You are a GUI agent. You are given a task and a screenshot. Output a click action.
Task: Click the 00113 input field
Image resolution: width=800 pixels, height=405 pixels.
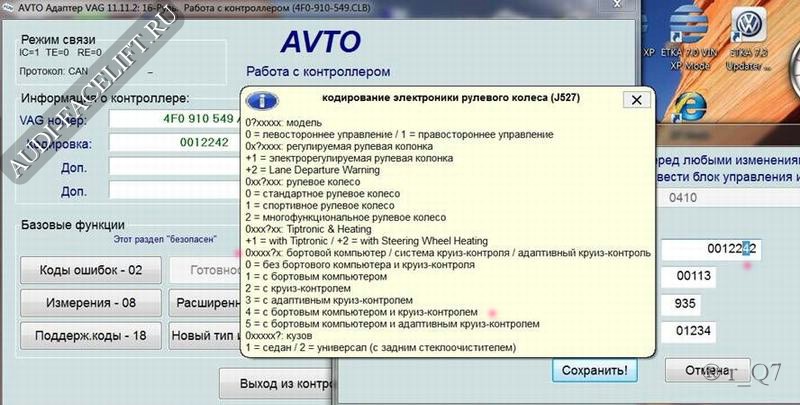(689, 277)
